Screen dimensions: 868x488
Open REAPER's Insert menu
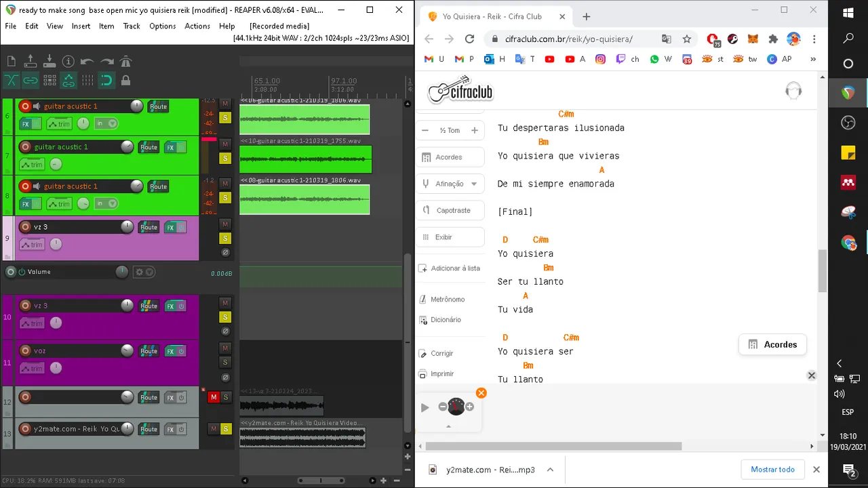pos(81,26)
